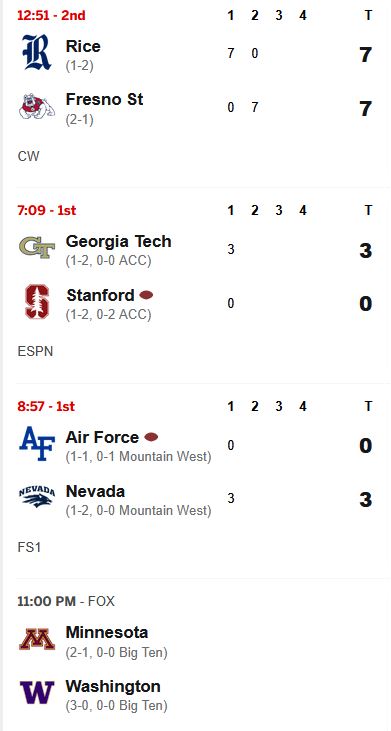Open the Washington team name link

[113, 686]
